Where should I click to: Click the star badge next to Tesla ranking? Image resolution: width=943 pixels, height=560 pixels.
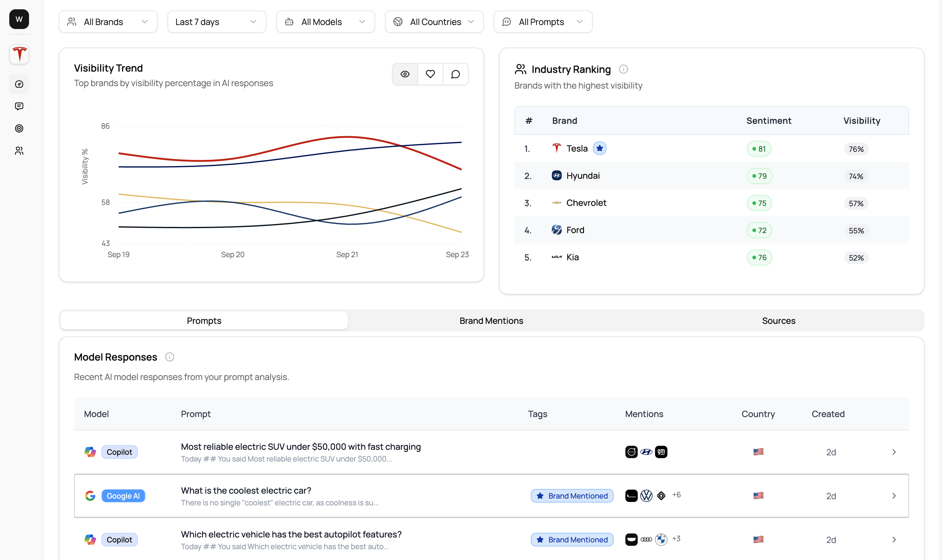(x=600, y=148)
